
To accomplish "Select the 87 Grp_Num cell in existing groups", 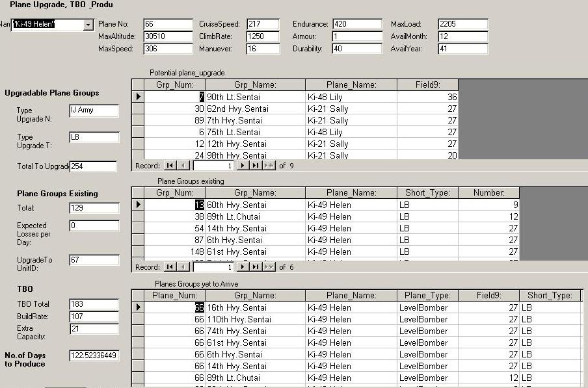I will pos(175,240).
